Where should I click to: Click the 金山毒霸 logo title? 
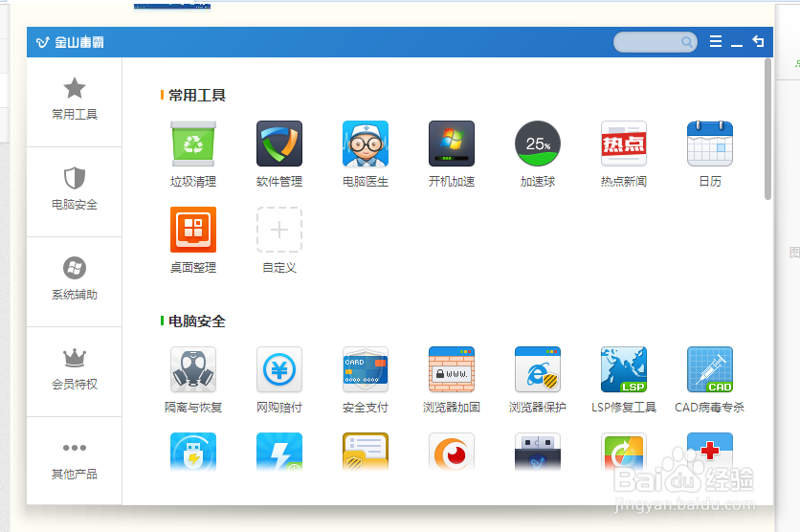coord(70,42)
